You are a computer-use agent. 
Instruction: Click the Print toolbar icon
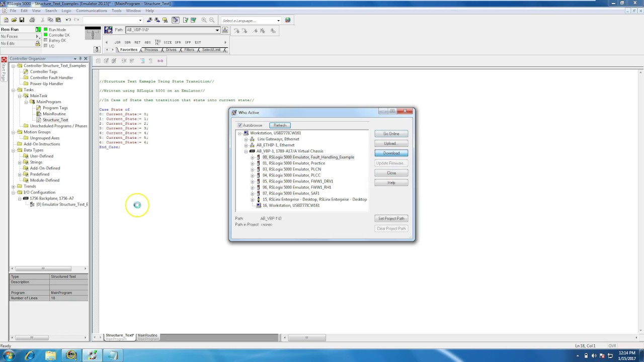[32, 20]
